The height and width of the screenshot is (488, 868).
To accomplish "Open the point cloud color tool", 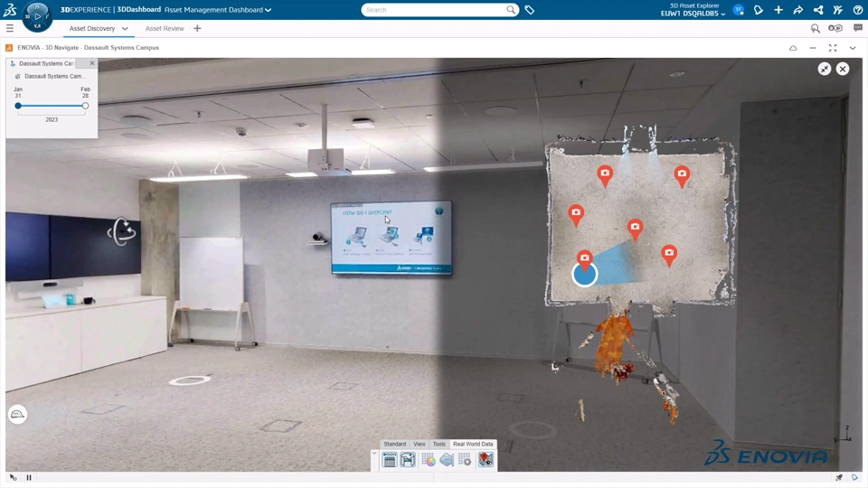I will (429, 460).
